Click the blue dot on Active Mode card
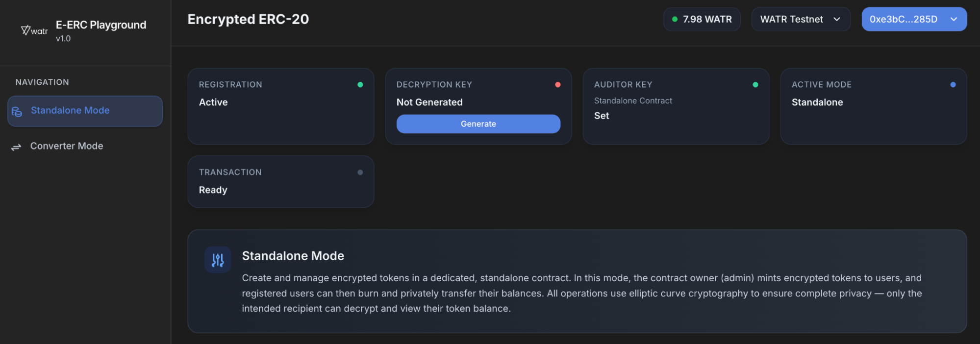The height and width of the screenshot is (344, 980). click(x=953, y=84)
